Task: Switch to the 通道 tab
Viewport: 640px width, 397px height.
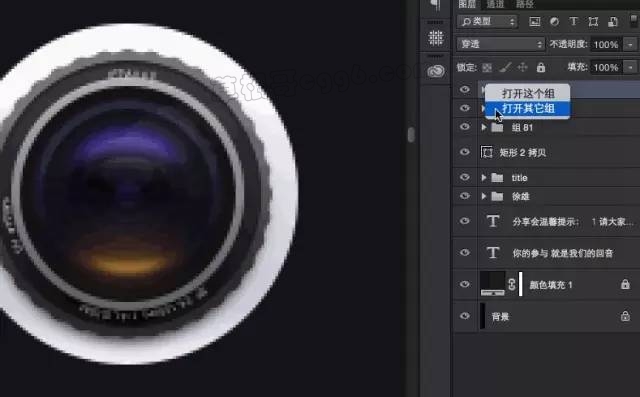Action: click(496, 4)
